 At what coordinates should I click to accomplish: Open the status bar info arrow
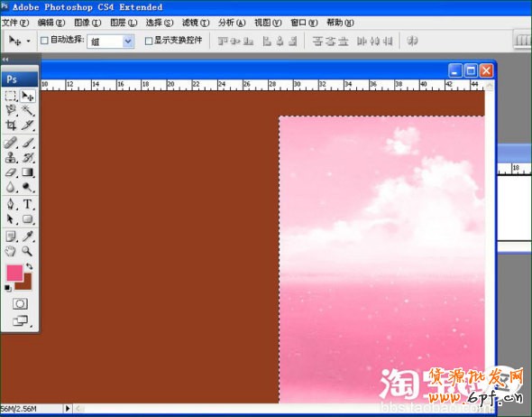68,408
